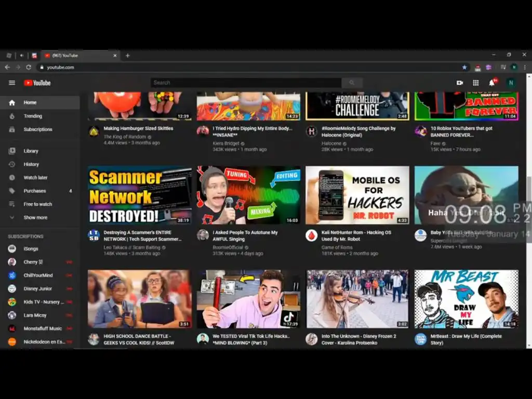This screenshot has width=532, height=399.
Task: Open Tik Tok Life Hacks thumbnail
Action: [x=248, y=299]
